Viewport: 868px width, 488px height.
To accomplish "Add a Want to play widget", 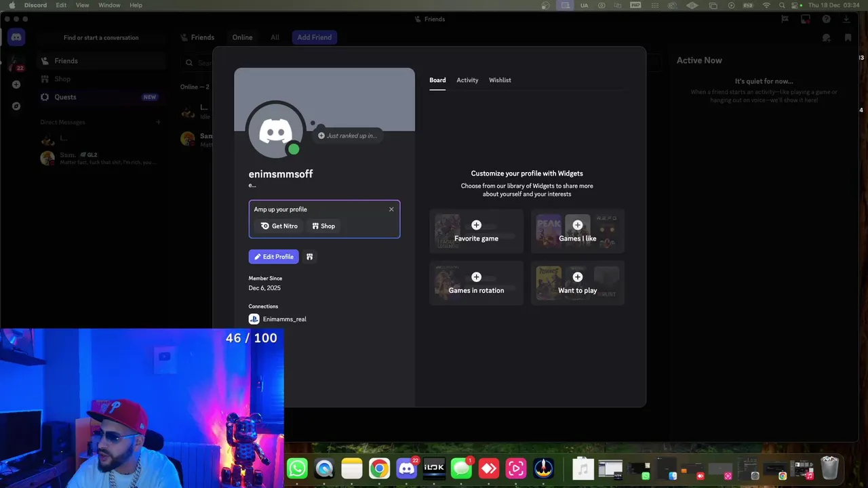I will pyautogui.click(x=578, y=283).
